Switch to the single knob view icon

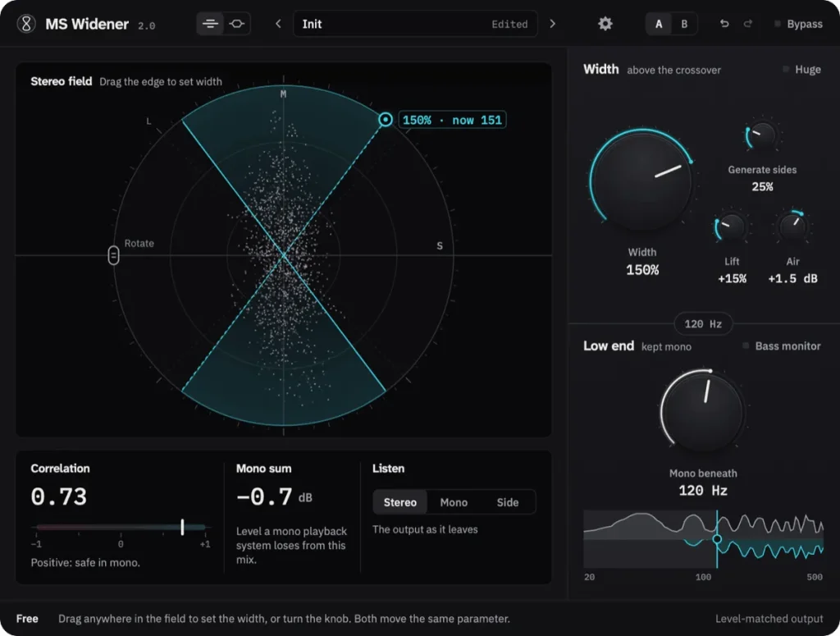click(237, 24)
